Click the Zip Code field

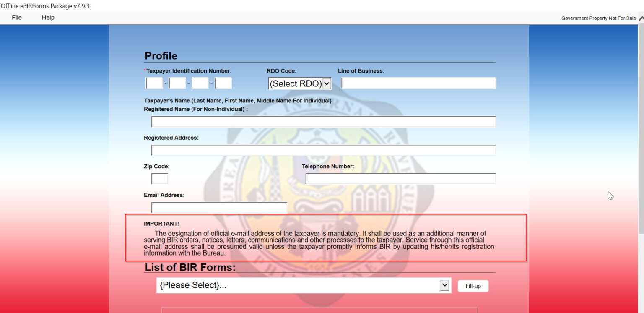[160, 179]
